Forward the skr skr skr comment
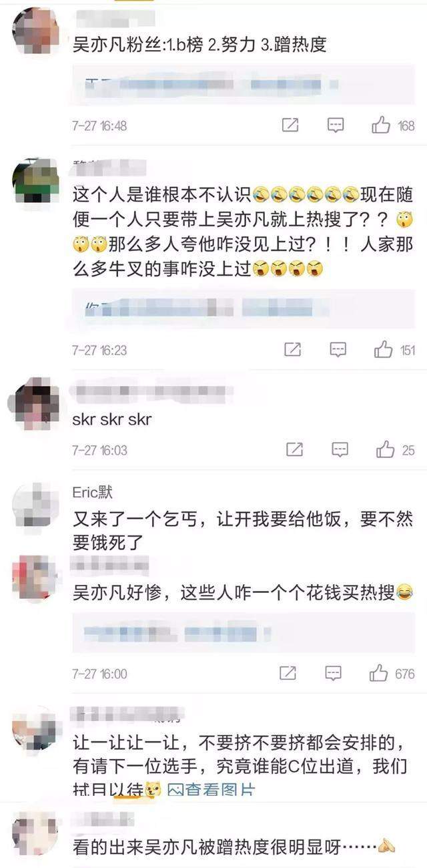427x868 pixels. click(295, 449)
